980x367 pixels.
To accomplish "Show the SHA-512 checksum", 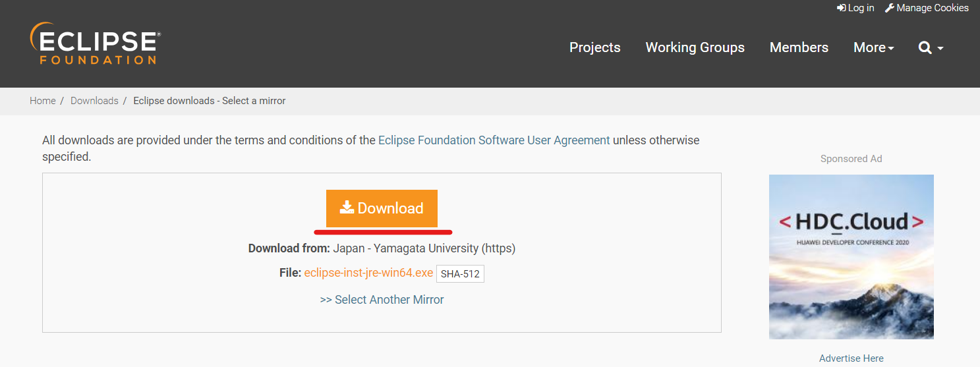I will [x=460, y=273].
